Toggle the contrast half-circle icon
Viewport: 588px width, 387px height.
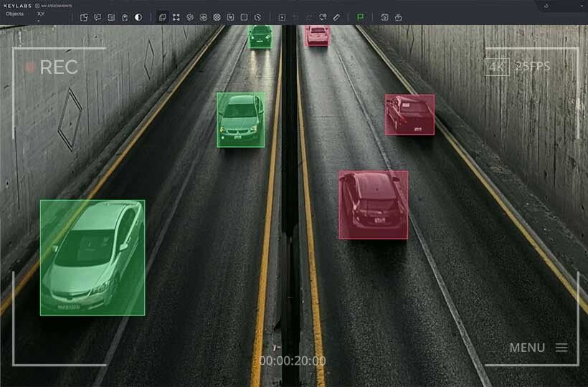pyautogui.click(x=138, y=17)
